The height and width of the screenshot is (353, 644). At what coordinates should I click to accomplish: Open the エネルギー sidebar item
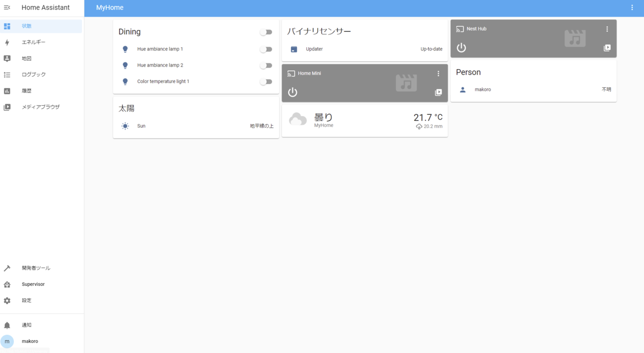coord(42,42)
